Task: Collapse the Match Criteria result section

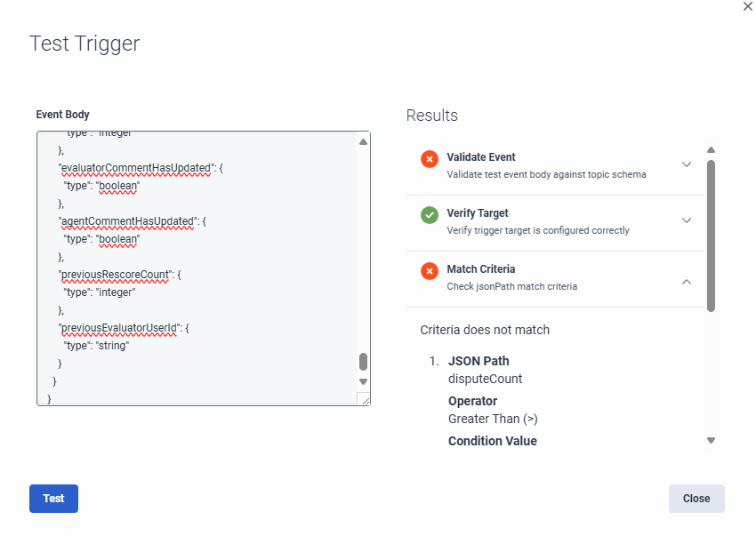Action: (687, 282)
